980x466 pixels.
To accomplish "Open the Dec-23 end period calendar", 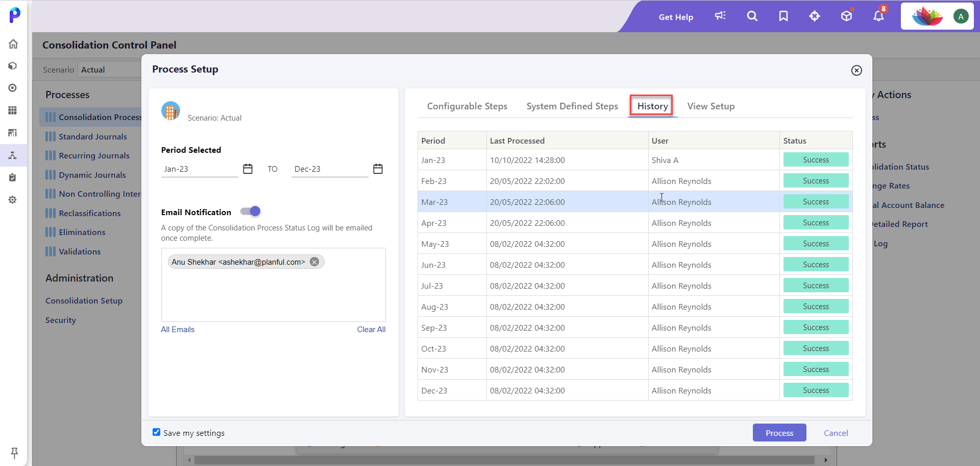I will [378, 169].
